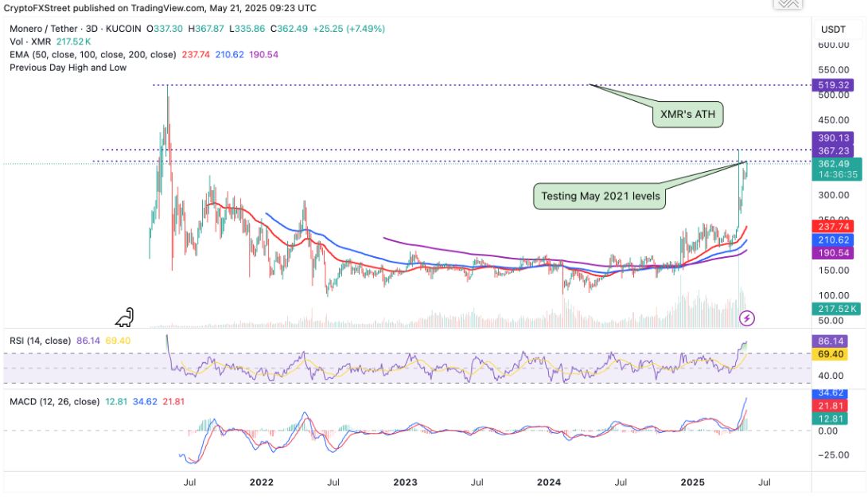This screenshot has width=868, height=499.
Task: Select the 519.32 ATH price label
Action: click(832, 84)
